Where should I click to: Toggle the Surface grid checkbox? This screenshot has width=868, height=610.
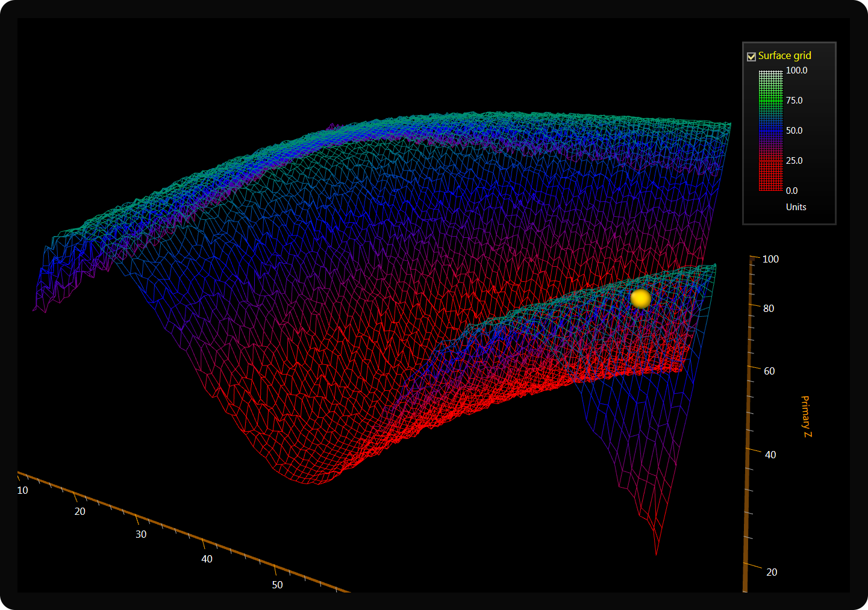[x=751, y=57]
